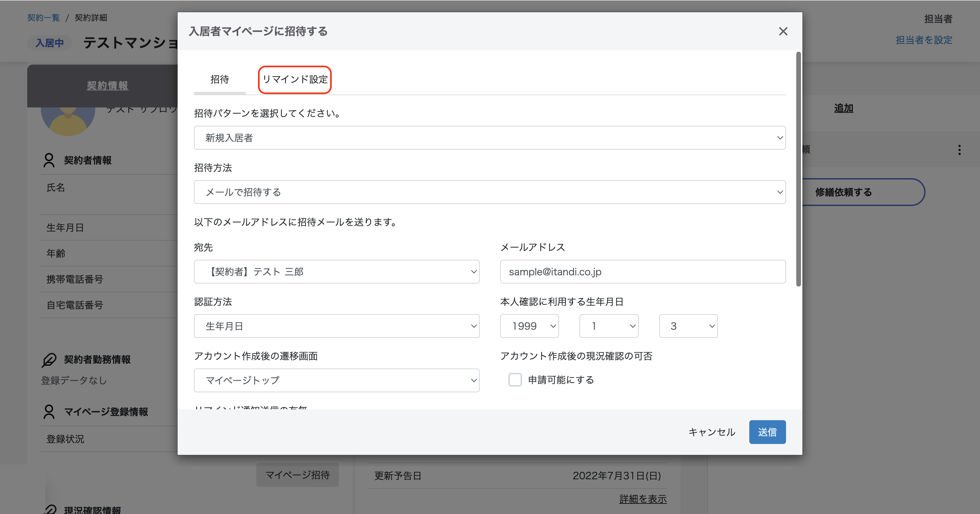The height and width of the screenshot is (514, 980).
Task: Open the 担当者を設定 link
Action: pyautogui.click(x=924, y=40)
